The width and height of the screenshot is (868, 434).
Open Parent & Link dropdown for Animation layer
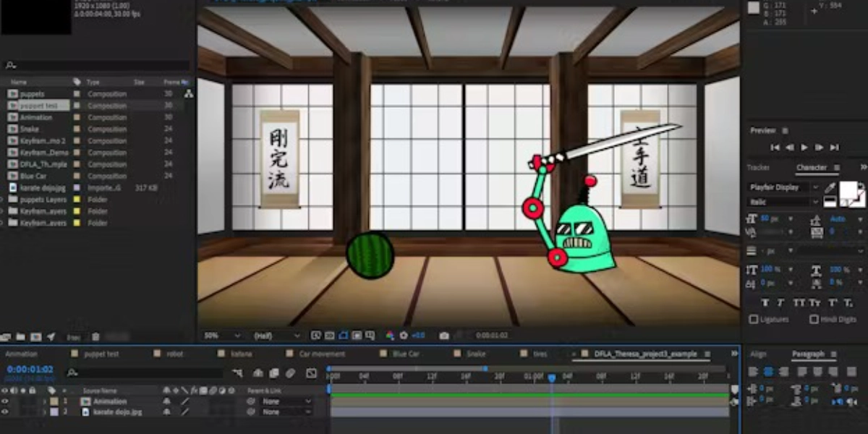click(x=286, y=401)
